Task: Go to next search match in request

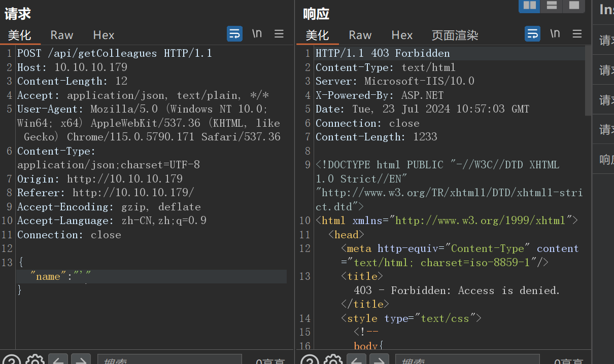Action: coord(81,360)
